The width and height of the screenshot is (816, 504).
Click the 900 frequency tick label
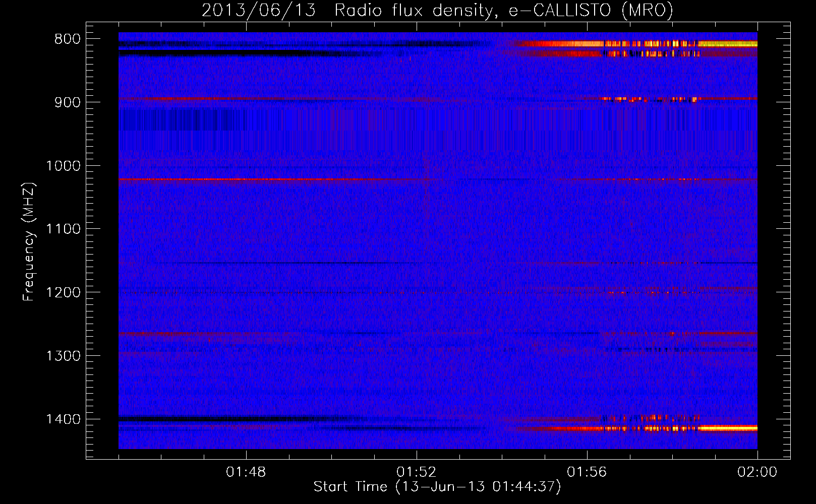coord(68,102)
